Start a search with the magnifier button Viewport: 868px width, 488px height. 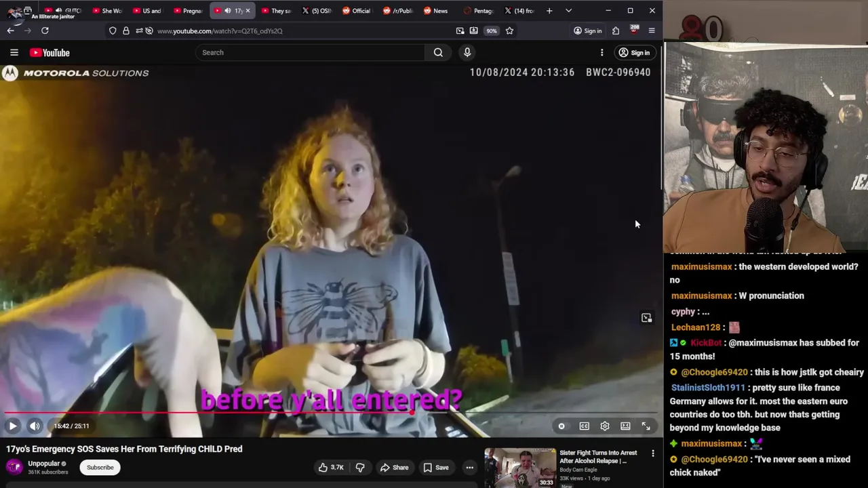[438, 52]
